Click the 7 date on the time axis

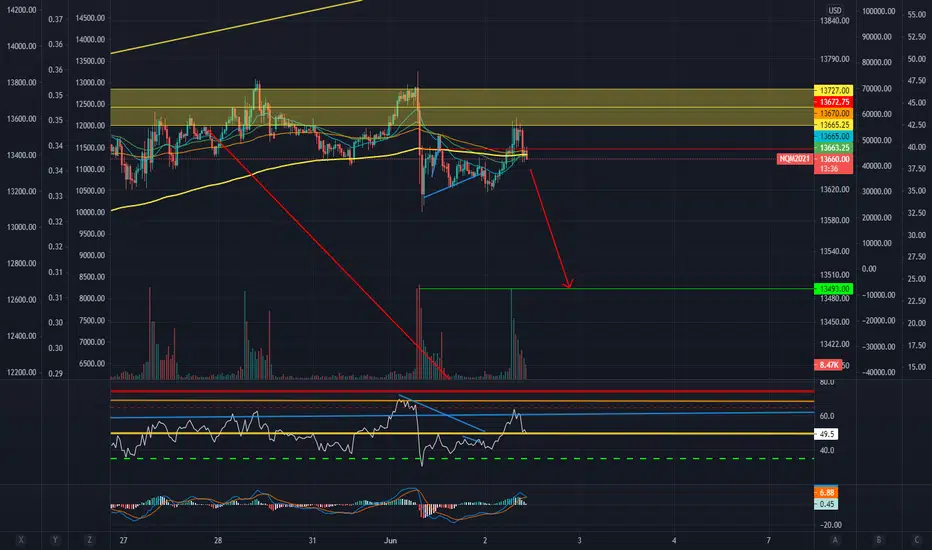(x=769, y=540)
